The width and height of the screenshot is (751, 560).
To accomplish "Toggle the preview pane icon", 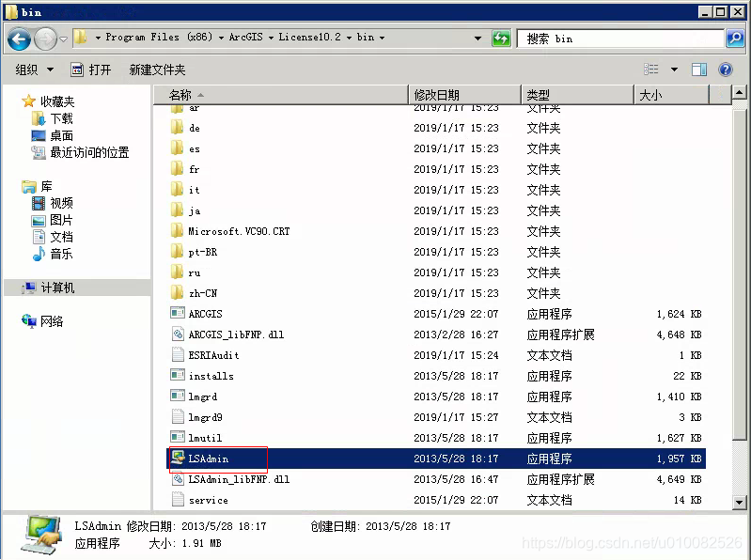I will [x=699, y=70].
